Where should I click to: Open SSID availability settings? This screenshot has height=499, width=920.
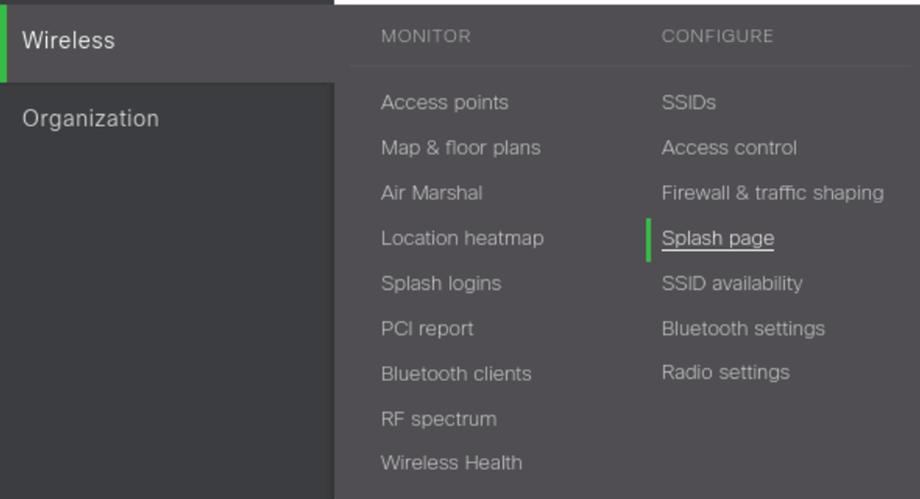[731, 283]
